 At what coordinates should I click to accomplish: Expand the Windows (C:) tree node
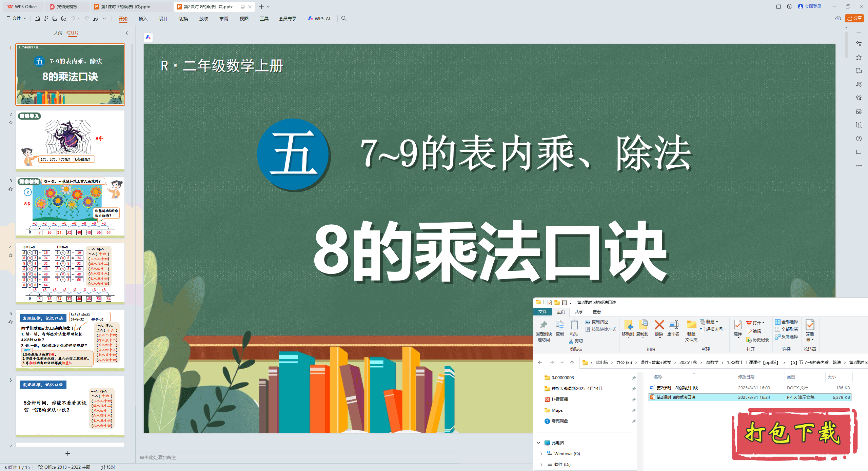[541, 453]
